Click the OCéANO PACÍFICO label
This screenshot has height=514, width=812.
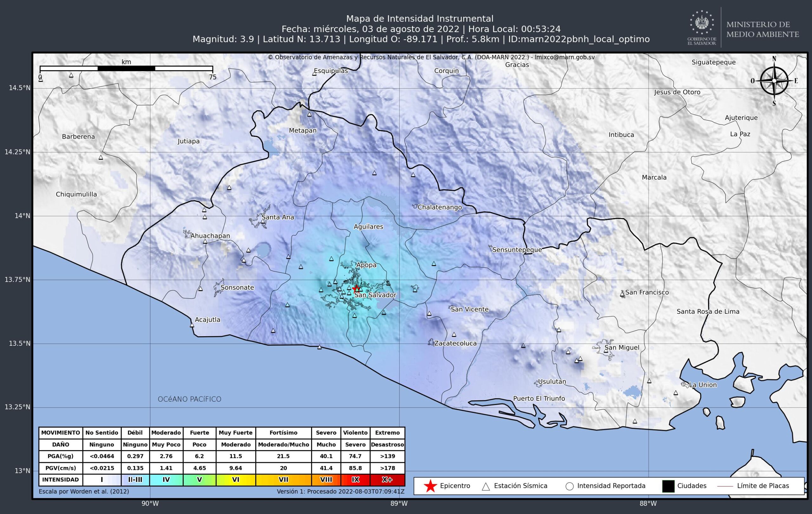coord(189,399)
